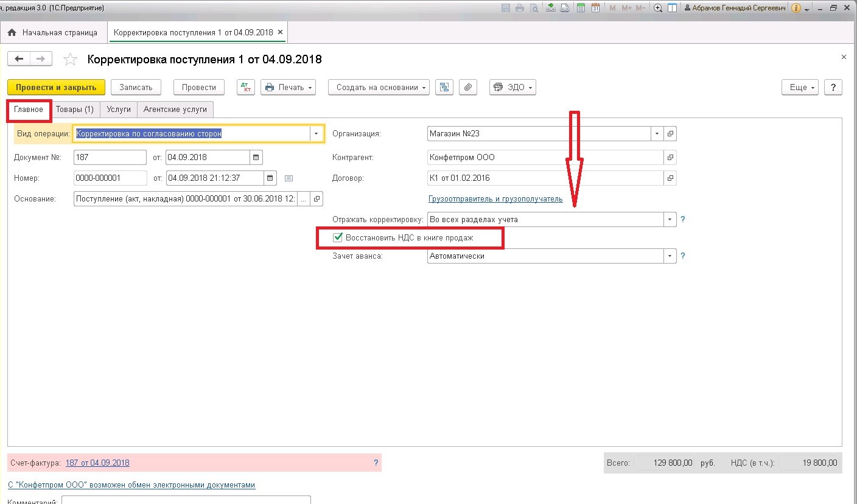Click Провести и закрыть button

(x=56, y=88)
